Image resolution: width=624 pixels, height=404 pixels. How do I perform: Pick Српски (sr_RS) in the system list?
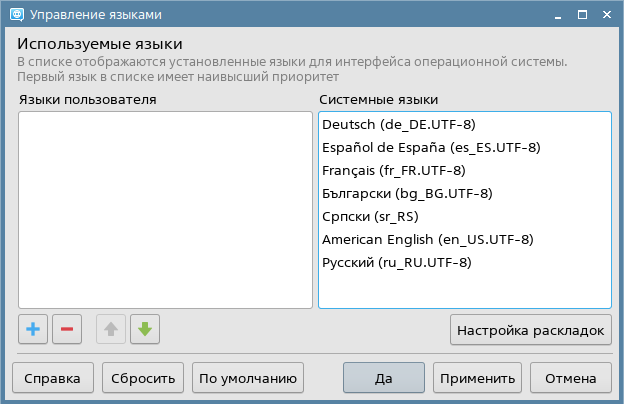[370, 217]
